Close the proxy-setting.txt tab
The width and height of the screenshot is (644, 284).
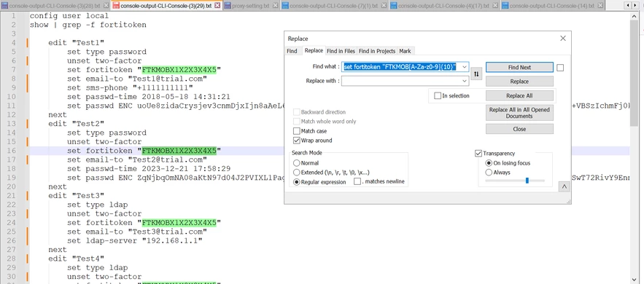(x=275, y=6)
